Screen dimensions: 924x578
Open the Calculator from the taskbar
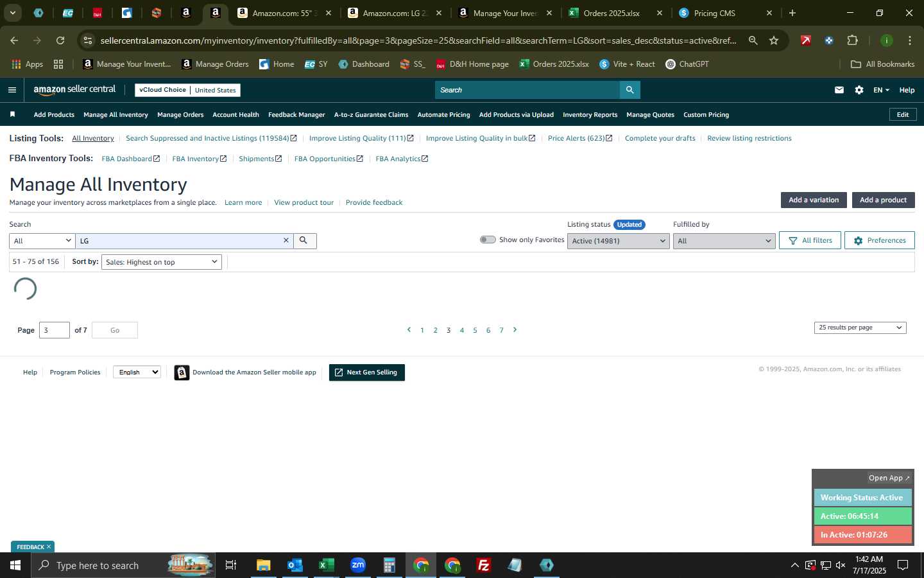pyautogui.click(x=389, y=565)
